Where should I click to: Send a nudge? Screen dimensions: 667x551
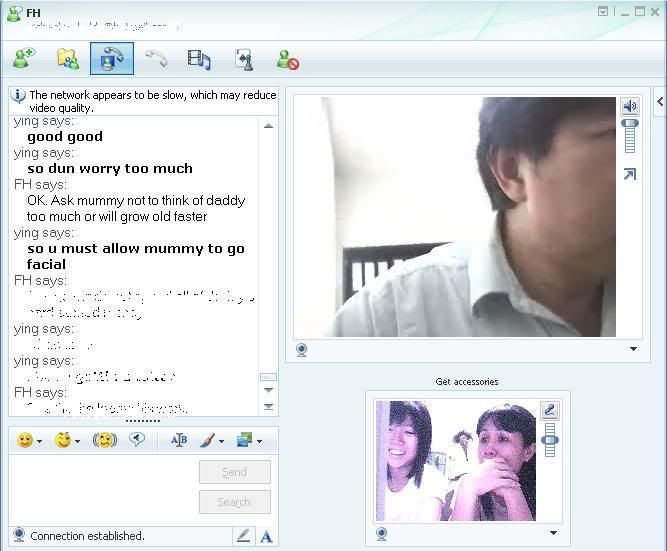pos(105,440)
